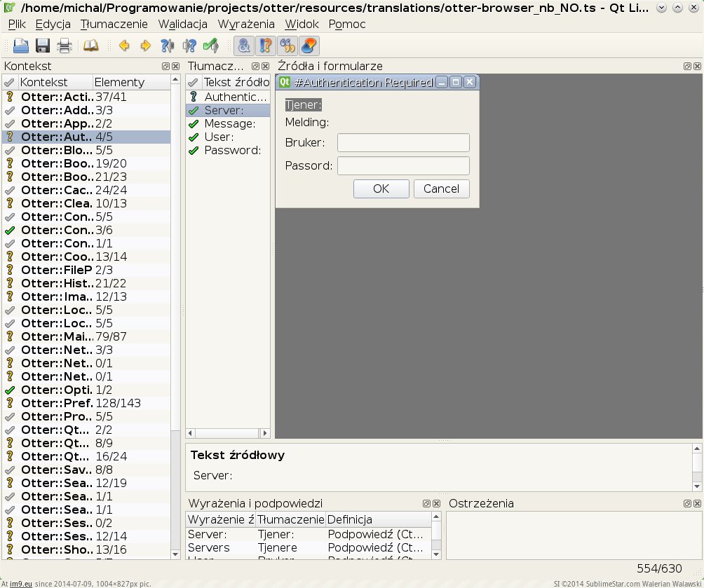Open a phrase book via book icon
704x588 pixels.
click(x=91, y=46)
